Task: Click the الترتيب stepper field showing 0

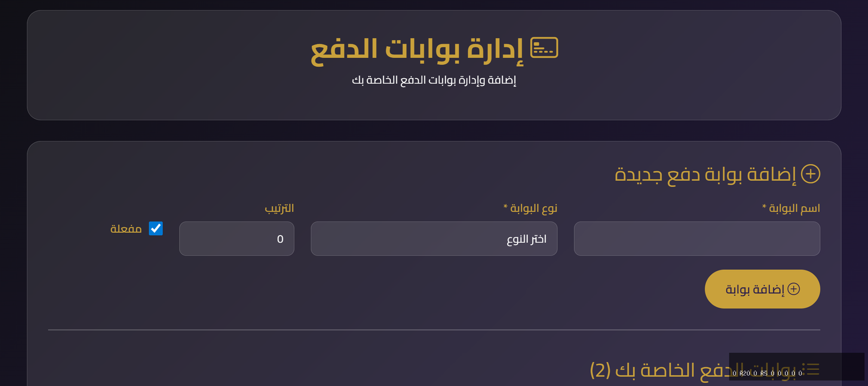Action: 237,238
